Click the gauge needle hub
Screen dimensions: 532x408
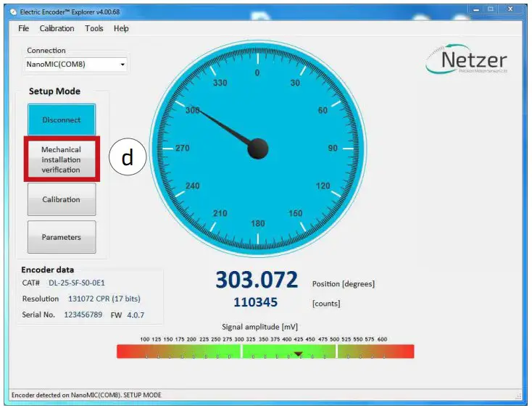coord(258,149)
